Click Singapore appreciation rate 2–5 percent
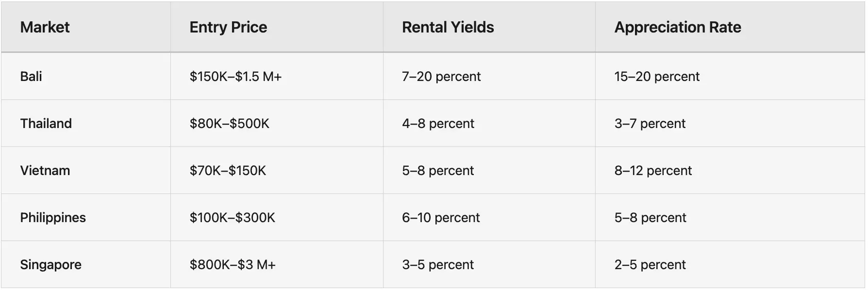Viewport: 868px width, 290px height. pos(650,264)
